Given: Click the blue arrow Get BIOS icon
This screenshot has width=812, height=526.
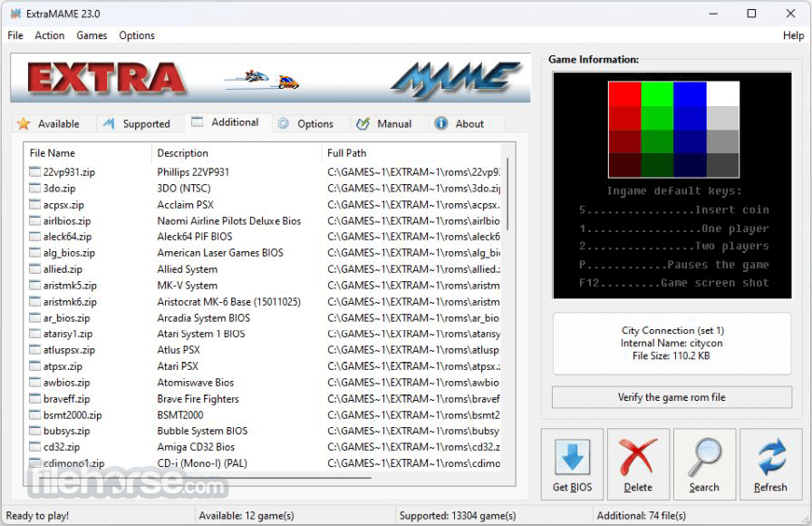Looking at the screenshot, I should coord(572,458).
